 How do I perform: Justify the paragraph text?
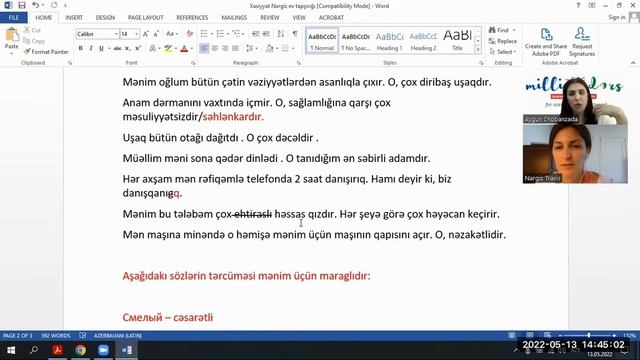(235, 49)
